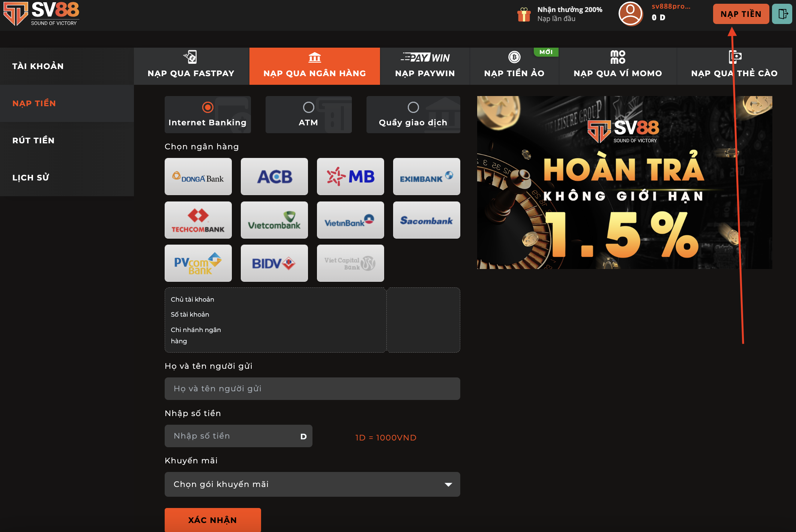The height and width of the screenshot is (532, 796).
Task: Click the 1D = 1000VND rate text
Action: tap(386, 437)
